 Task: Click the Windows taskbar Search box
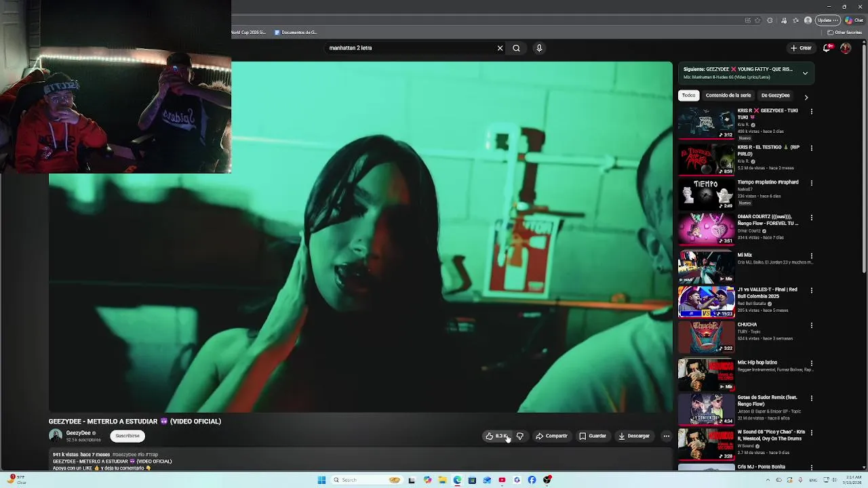click(366, 480)
